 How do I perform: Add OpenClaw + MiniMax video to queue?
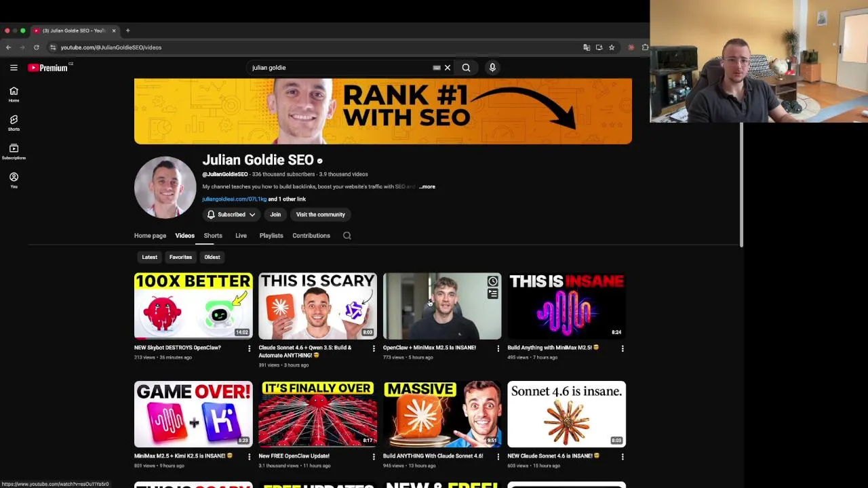pos(492,293)
